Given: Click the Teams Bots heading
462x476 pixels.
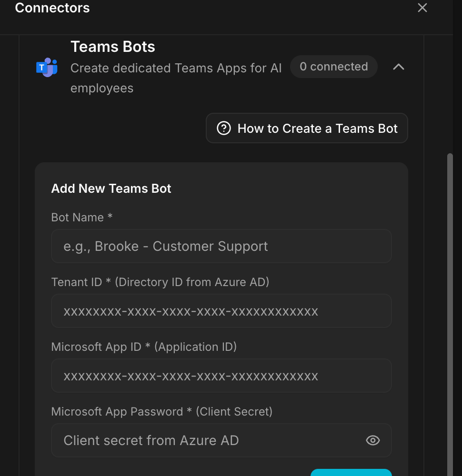Looking at the screenshot, I should click(113, 47).
